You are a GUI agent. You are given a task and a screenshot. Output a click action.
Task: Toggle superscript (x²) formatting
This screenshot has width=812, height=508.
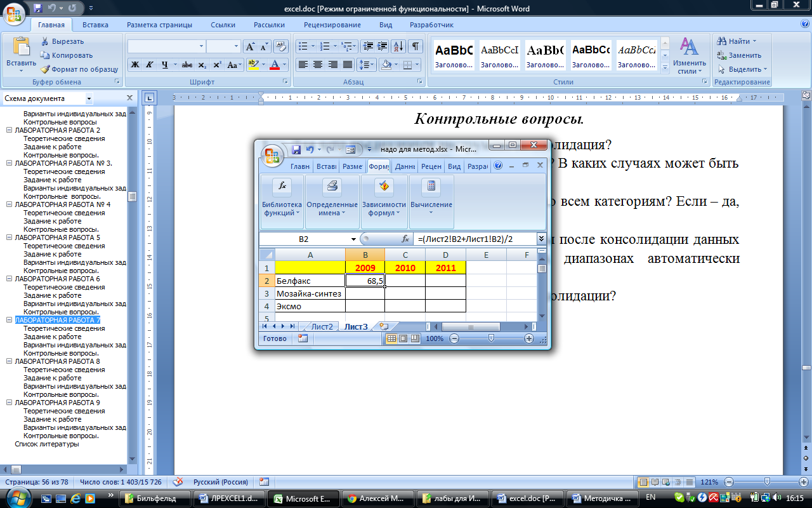click(217, 65)
